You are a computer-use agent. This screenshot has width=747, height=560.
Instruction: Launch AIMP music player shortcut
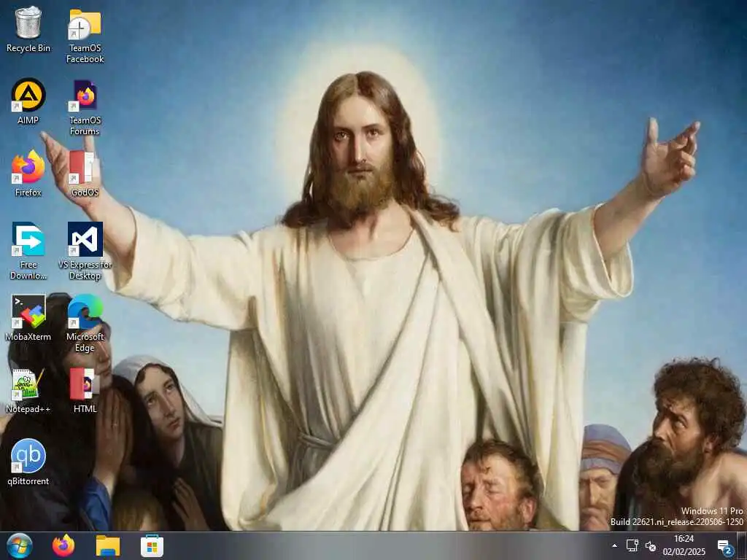(x=28, y=101)
